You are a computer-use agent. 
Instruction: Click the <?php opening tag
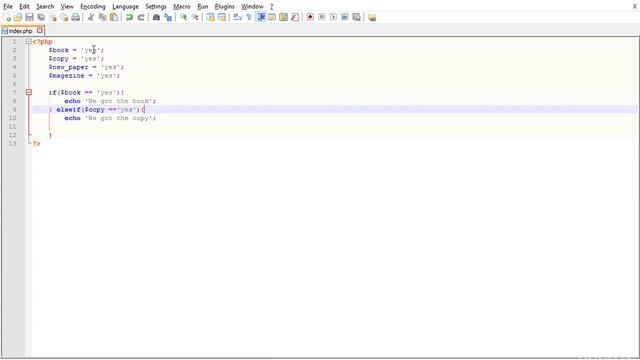point(43,42)
